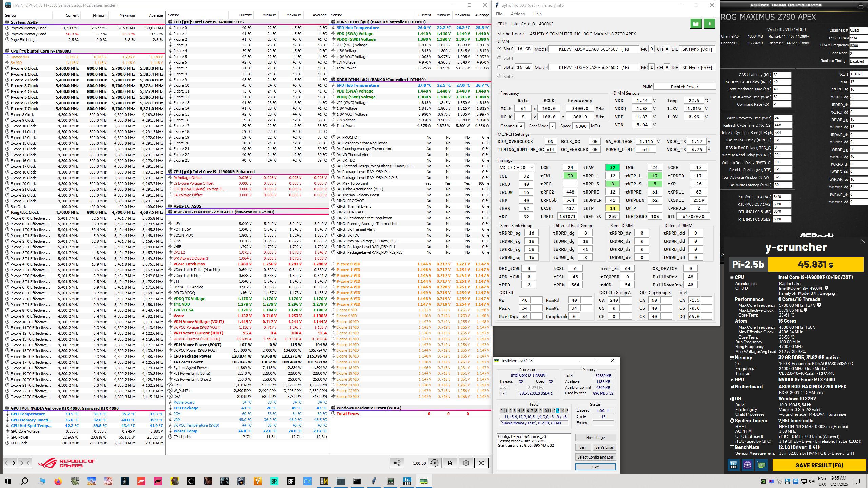This screenshot has height=488, width=868.
Task: Click Serj's Email in TestMem5
Action: point(604,447)
